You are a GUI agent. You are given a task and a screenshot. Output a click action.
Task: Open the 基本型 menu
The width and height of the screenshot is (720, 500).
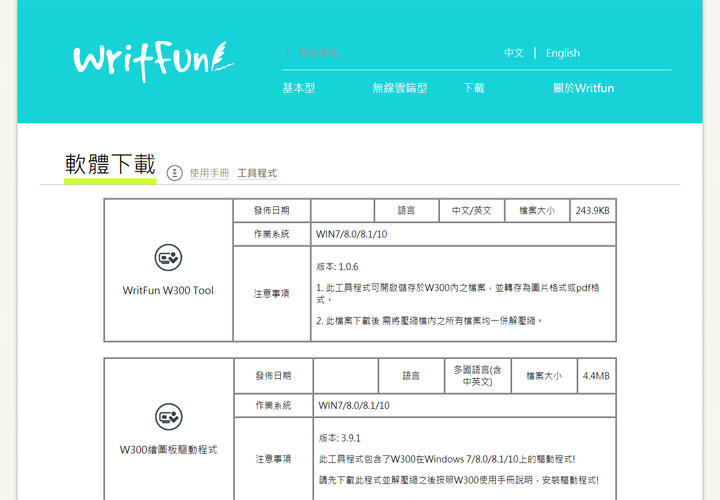pyautogui.click(x=299, y=88)
